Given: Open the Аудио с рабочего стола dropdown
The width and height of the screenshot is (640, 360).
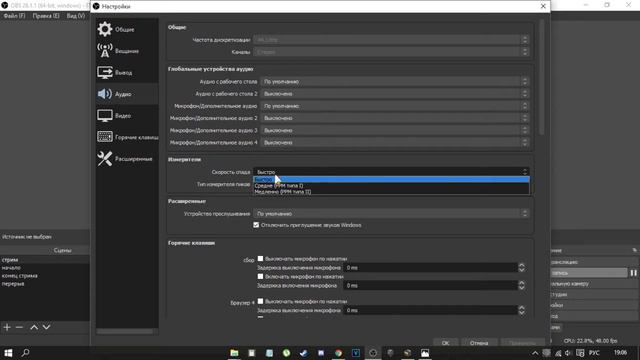Looking at the screenshot, I should pyautogui.click(x=395, y=82).
